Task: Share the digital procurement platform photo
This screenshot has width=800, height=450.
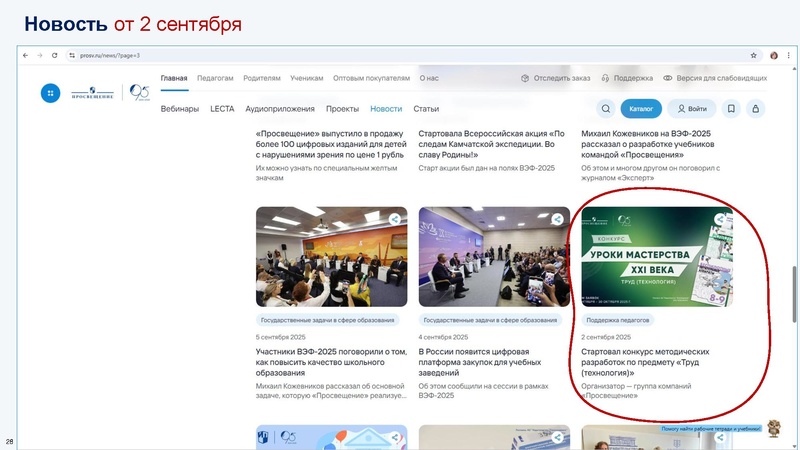Action: tap(558, 219)
